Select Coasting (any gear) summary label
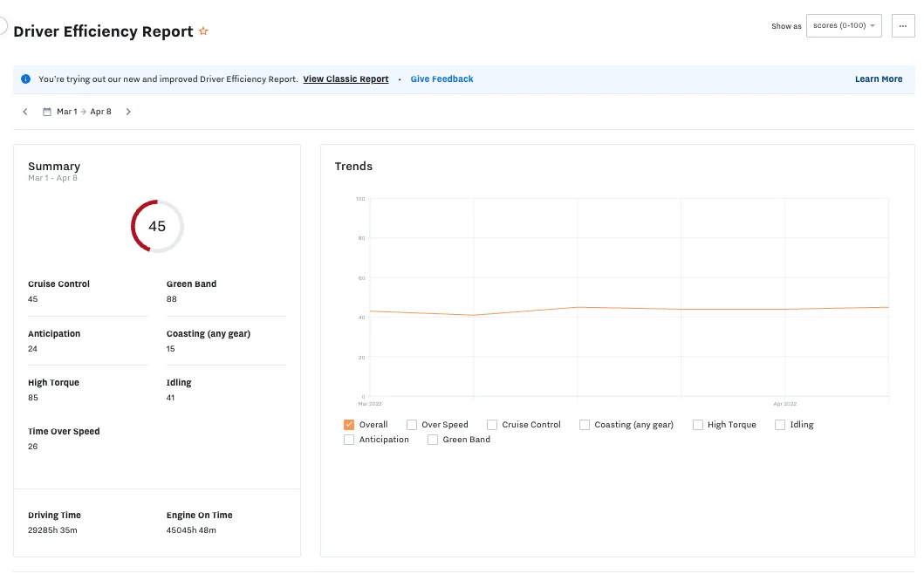Viewport: 924px width, 574px height. (x=209, y=333)
